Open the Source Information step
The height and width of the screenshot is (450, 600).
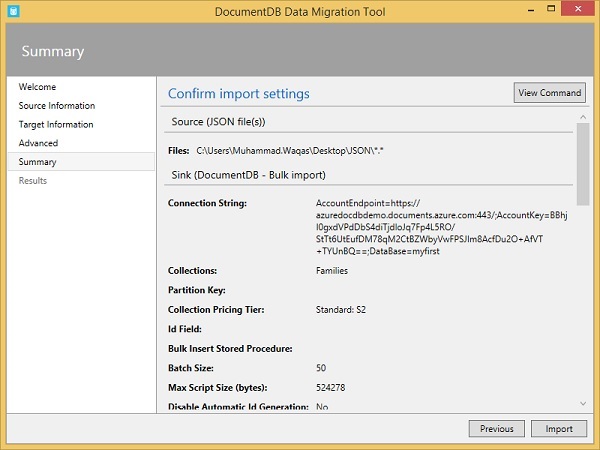tap(57, 106)
